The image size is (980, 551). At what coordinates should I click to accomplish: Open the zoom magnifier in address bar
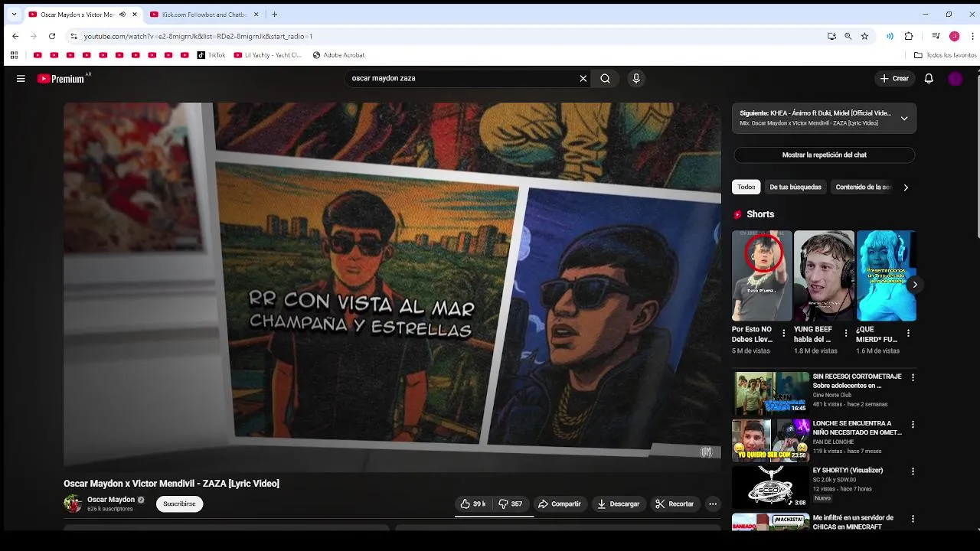point(848,36)
